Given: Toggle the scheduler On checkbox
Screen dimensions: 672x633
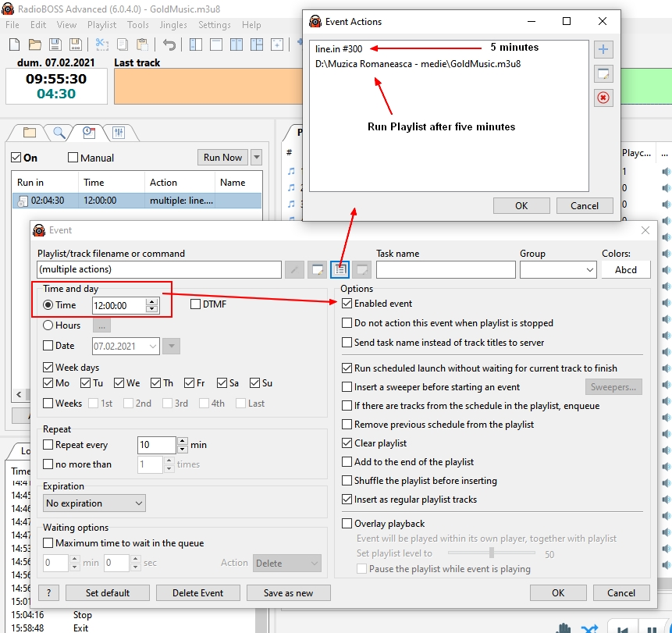Looking at the screenshot, I should click(16, 158).
